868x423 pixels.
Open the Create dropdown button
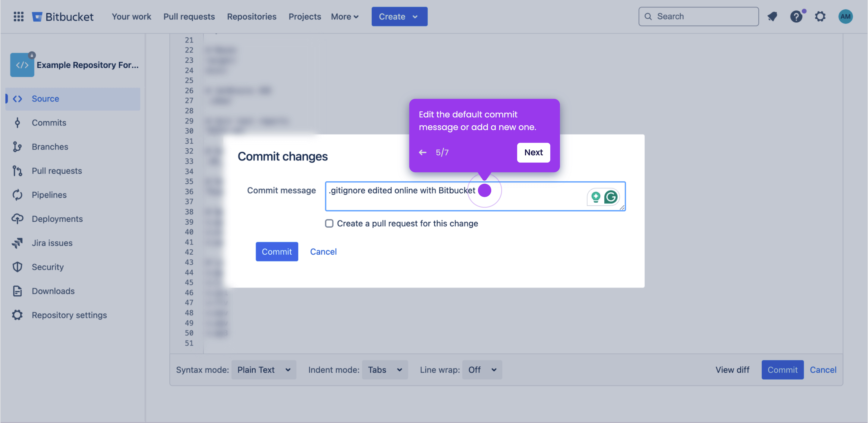(x=399, y=17)
